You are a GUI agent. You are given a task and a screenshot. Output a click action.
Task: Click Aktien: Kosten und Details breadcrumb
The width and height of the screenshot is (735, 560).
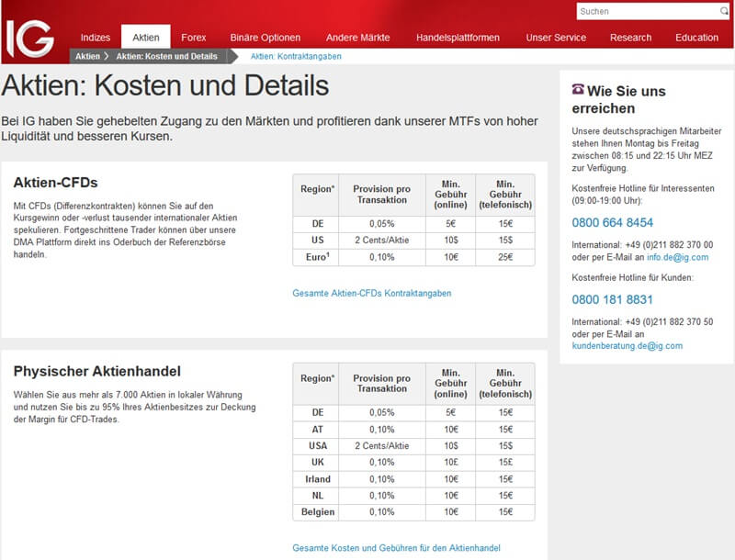pyautogui.click(x=167, y=56)
